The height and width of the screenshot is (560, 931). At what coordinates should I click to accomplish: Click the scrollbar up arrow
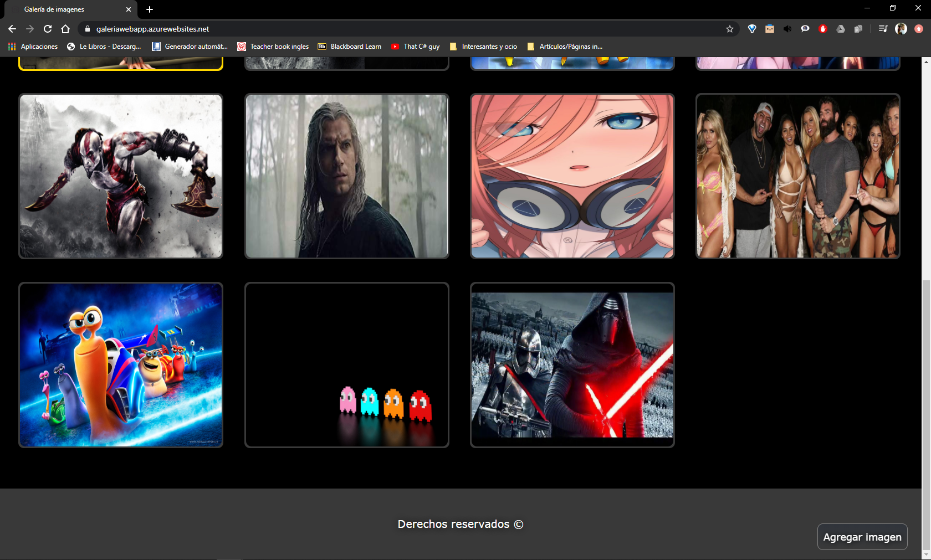pyautogui.click(x=926, y=61)
